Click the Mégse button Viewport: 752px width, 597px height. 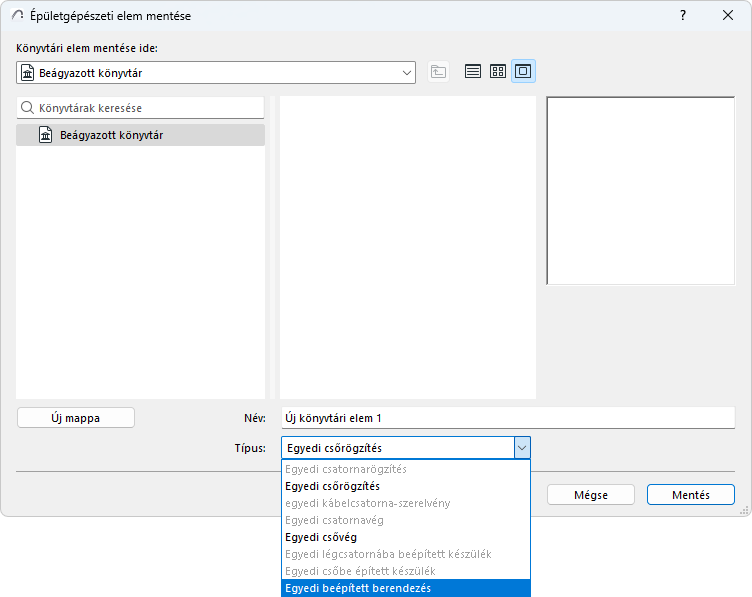591,494
